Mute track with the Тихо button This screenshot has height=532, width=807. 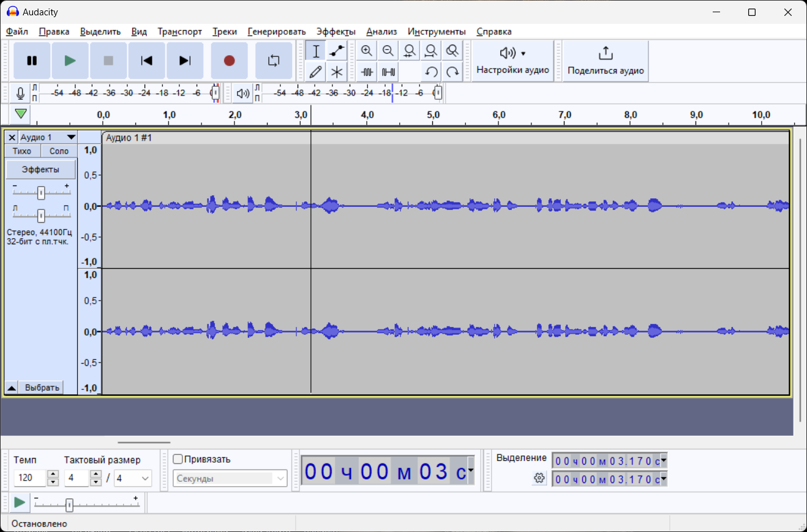[x=22, y=151]
